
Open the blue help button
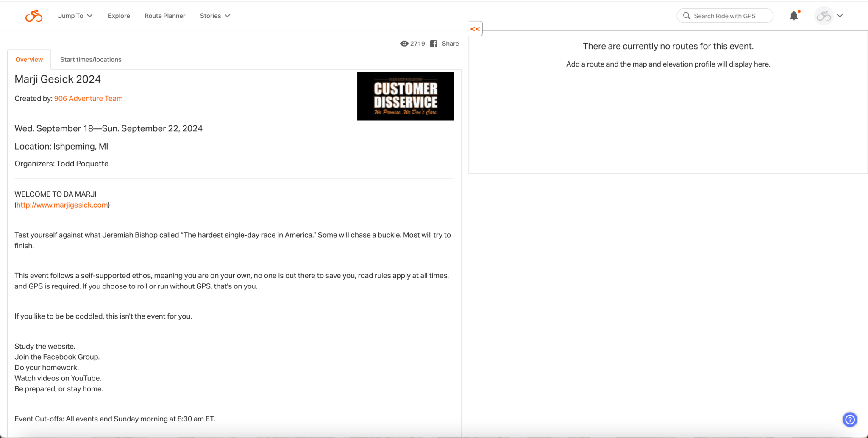coord(850,419)
